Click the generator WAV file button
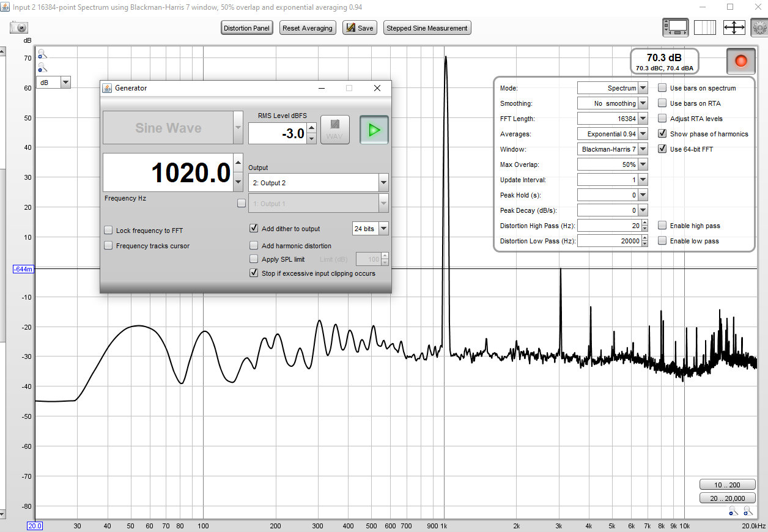This screenshot has height=532, width=768. pos(335,130)
